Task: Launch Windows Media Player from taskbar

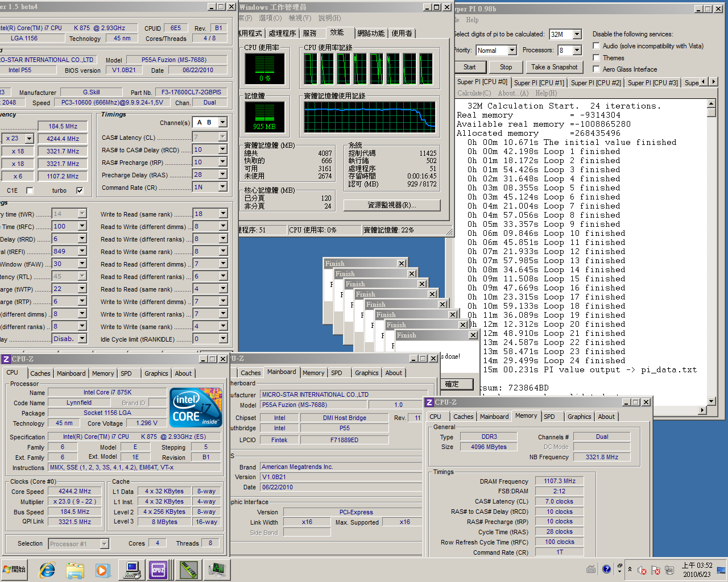Action: (x=102, y=570)
